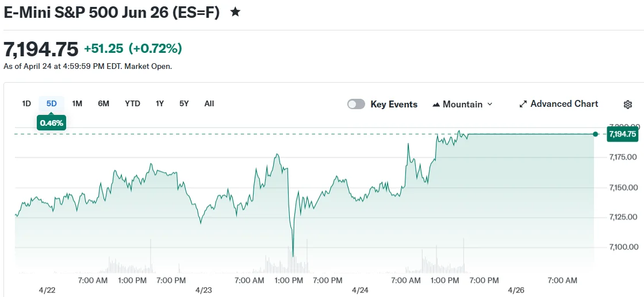The width and height of the screenshot is (644, 297).
Task: Click the 4/22 date label
Action: point(47,291)
